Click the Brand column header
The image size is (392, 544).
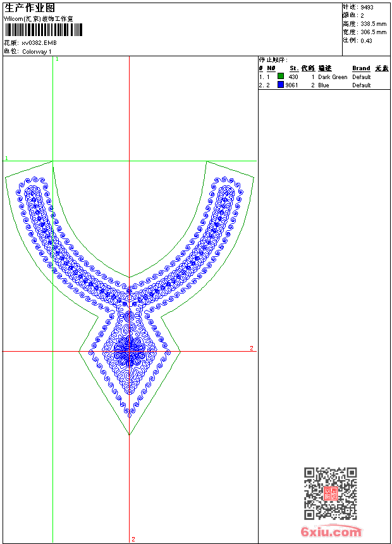pyautogui.click(x=361, y=68)
